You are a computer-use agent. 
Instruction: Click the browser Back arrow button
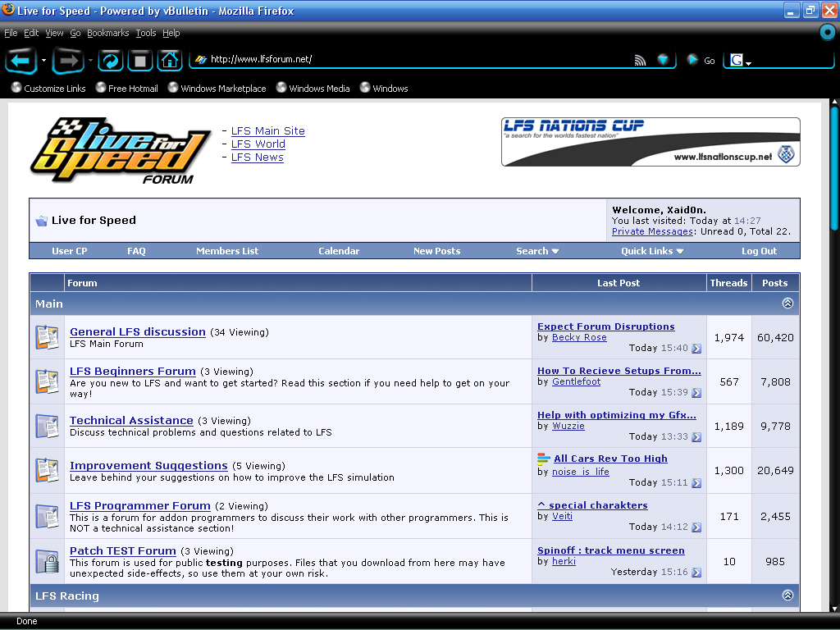21,61
